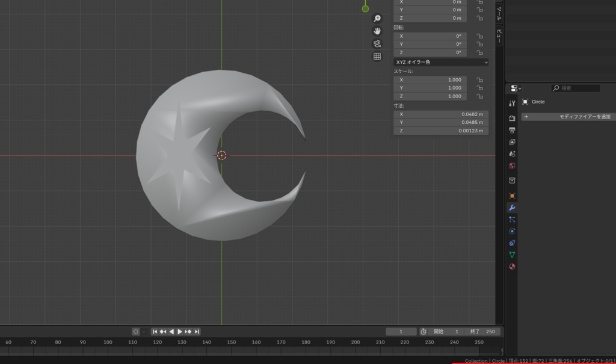Toggle lock on scale Z

point(479,96)
